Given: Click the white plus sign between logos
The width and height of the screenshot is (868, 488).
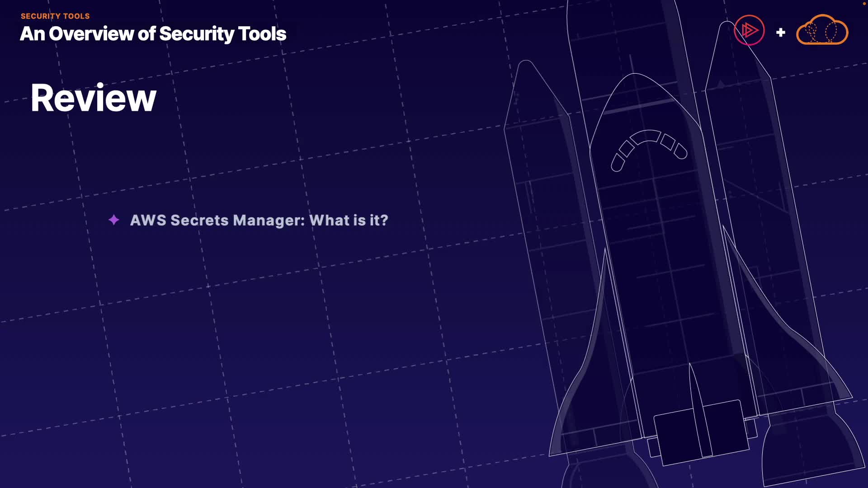Looking at the screenshot, I should tap(780, 33).
